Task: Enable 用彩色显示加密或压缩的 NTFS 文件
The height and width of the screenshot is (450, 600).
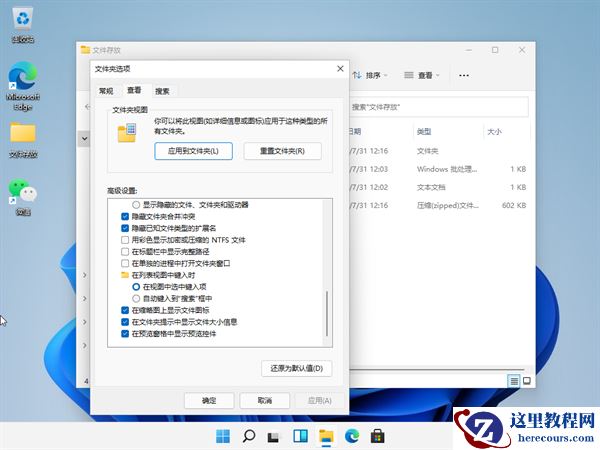Action: point(125,240)
